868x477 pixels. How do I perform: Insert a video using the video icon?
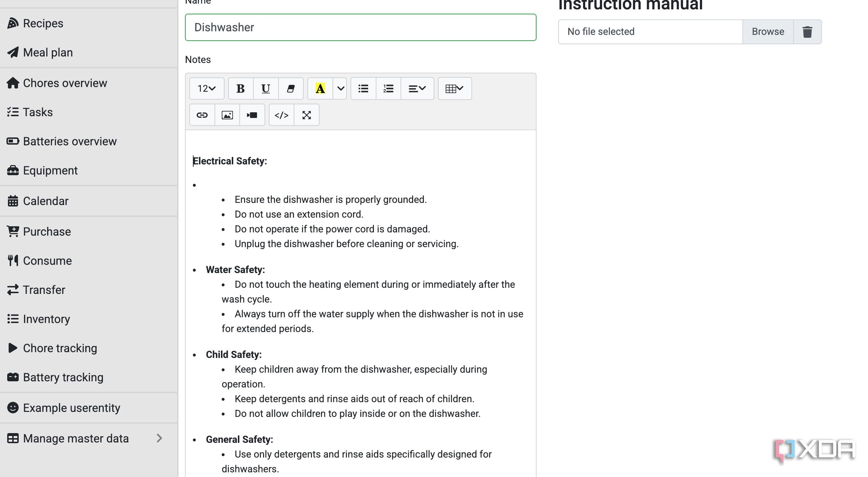pyautogui.click(x=252, y=115)
